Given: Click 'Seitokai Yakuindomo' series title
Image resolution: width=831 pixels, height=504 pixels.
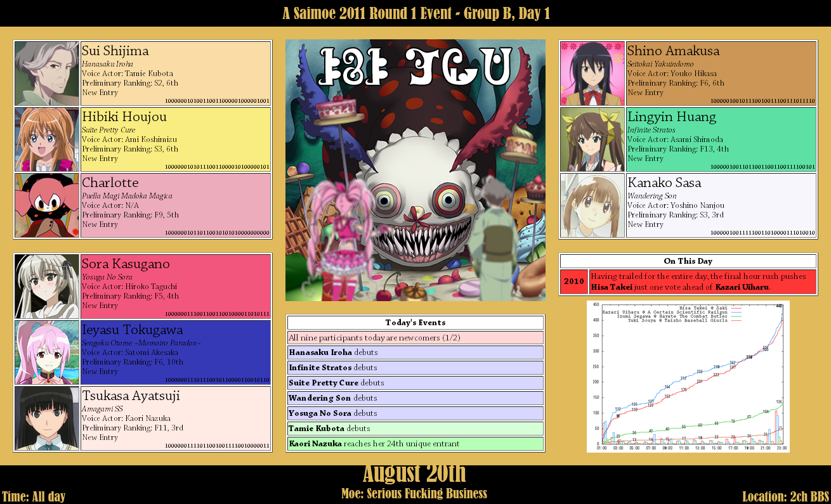Looking at the screenshot, I should pos(660,64).
